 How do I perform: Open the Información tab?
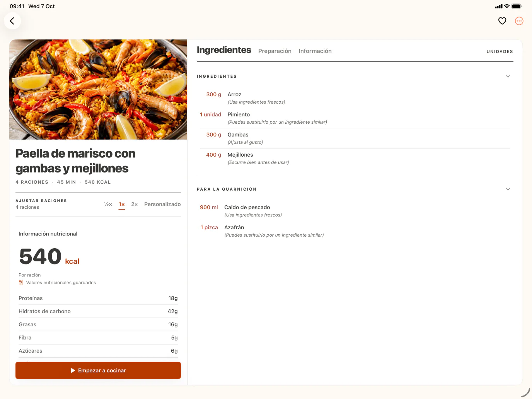[x=315, y=51]
